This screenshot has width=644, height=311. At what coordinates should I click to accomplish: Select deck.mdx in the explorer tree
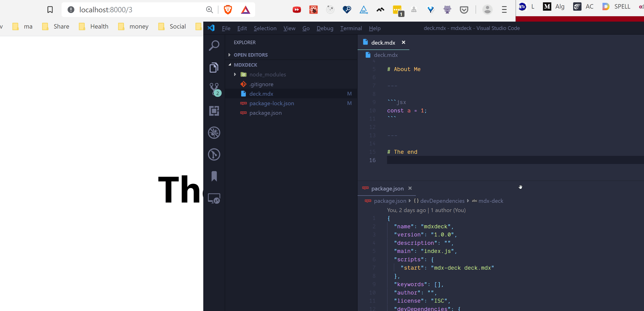291,94
